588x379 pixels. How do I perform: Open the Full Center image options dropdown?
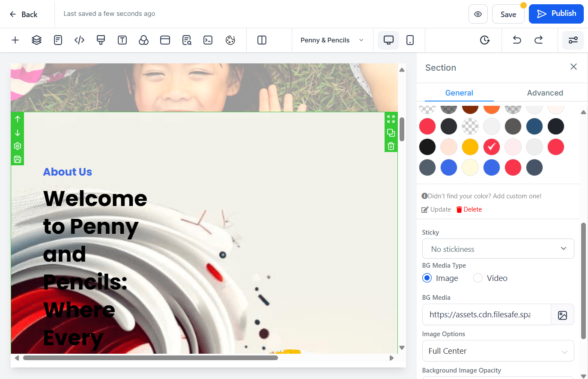(498, 351)
